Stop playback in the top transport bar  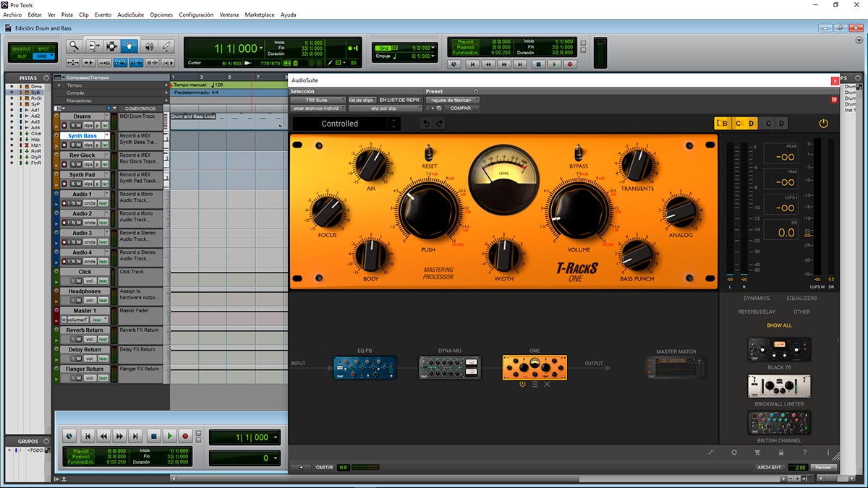coord(537,64)
